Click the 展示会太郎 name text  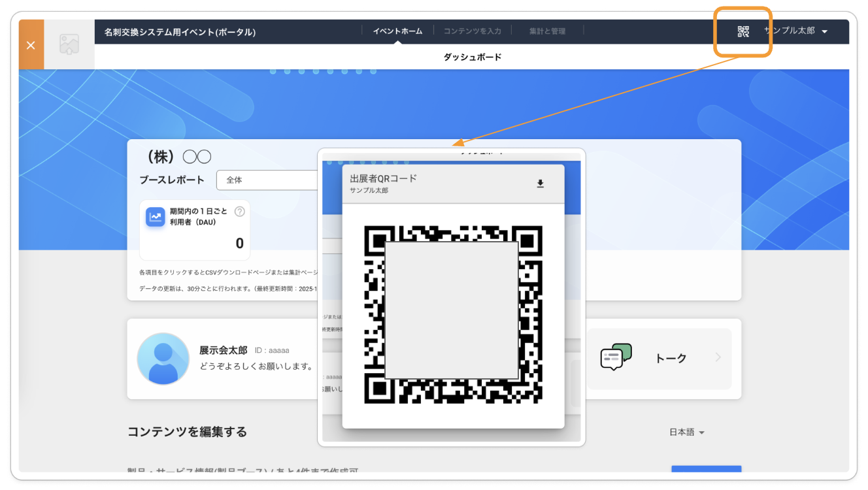coord(223,350)
